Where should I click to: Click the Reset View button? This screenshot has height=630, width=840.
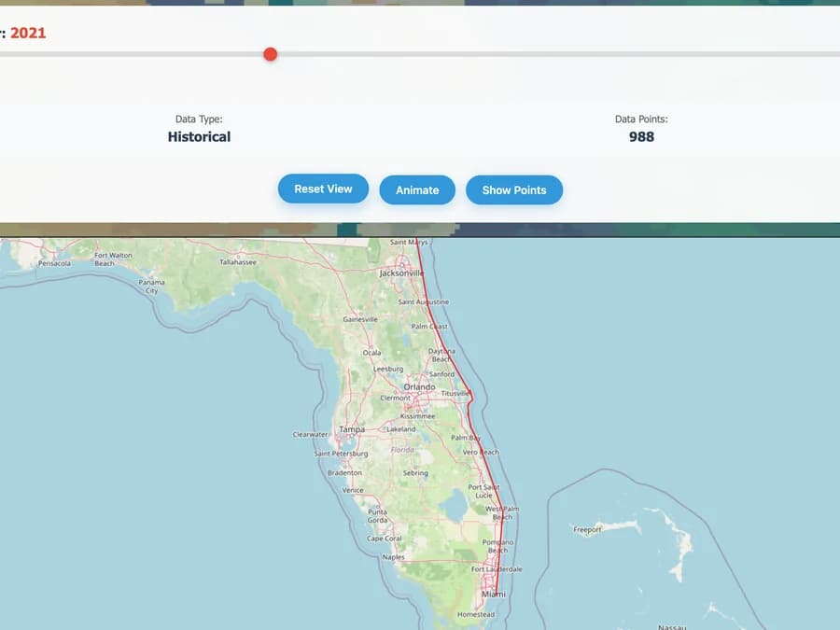pyautogui.click(x=323, y=188)
